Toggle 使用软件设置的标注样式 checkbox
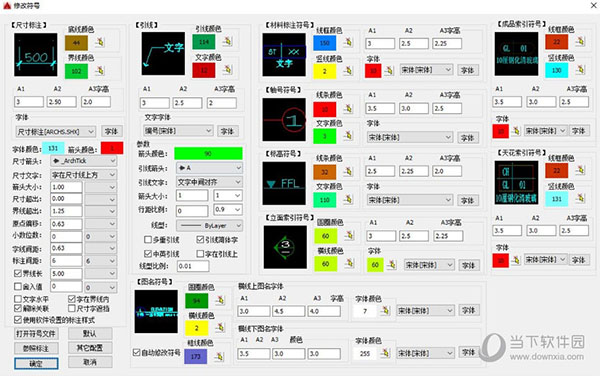The height and width of the screenshot is (376, 600). coord(18,320)
